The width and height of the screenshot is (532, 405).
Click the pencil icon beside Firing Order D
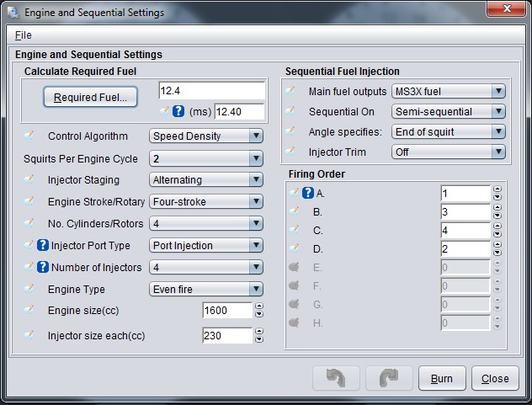click(294, 249)
